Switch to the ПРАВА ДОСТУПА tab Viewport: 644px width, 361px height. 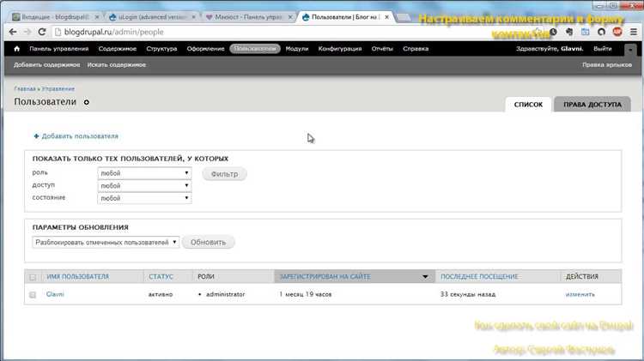point(592,105)
